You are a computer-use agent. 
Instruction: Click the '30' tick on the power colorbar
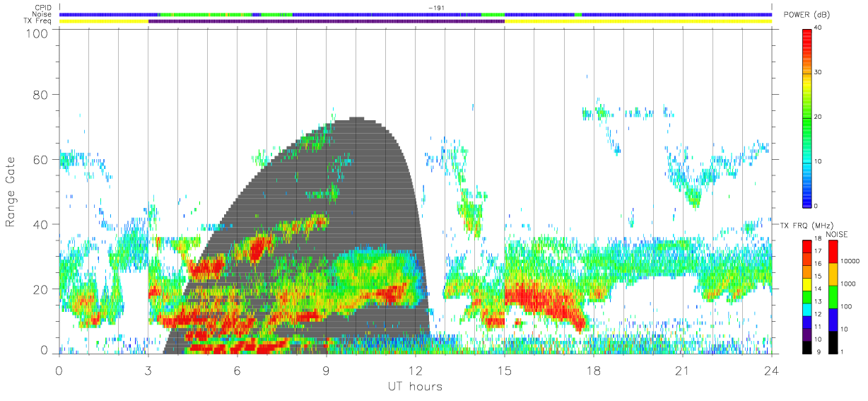point(818,73)
